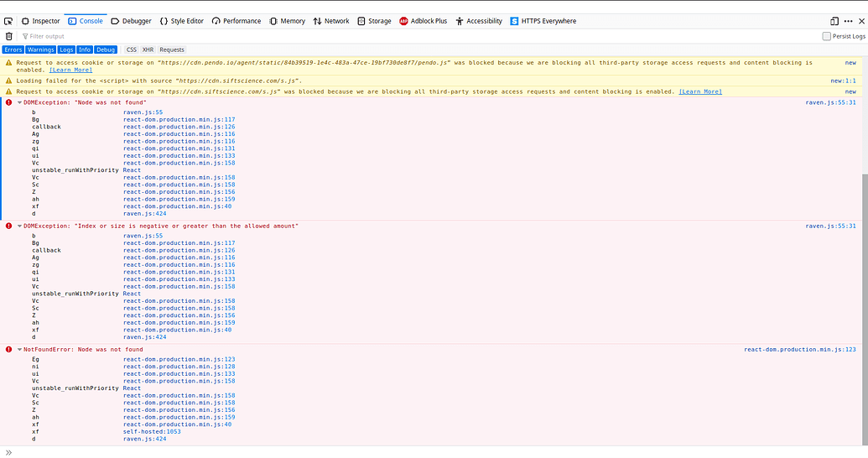Toggle the CSS filter
The image size is (868, 458).
pos(131,49)
